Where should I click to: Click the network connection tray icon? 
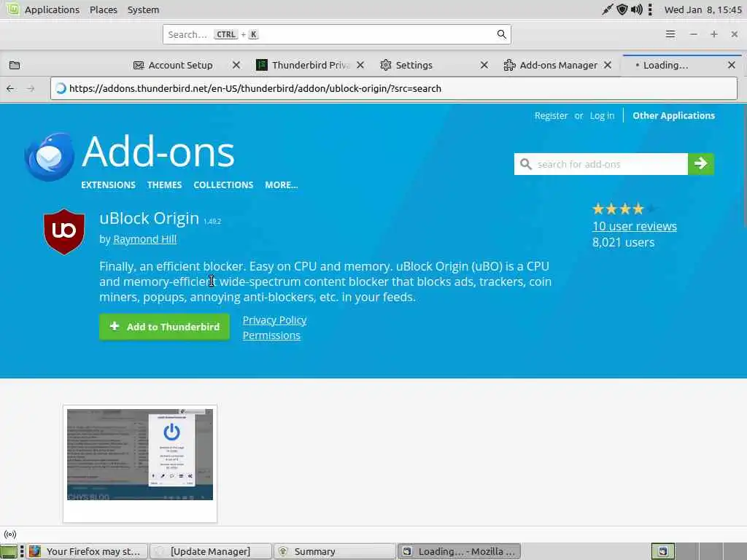pyautogui.click(x=608, y=9)
